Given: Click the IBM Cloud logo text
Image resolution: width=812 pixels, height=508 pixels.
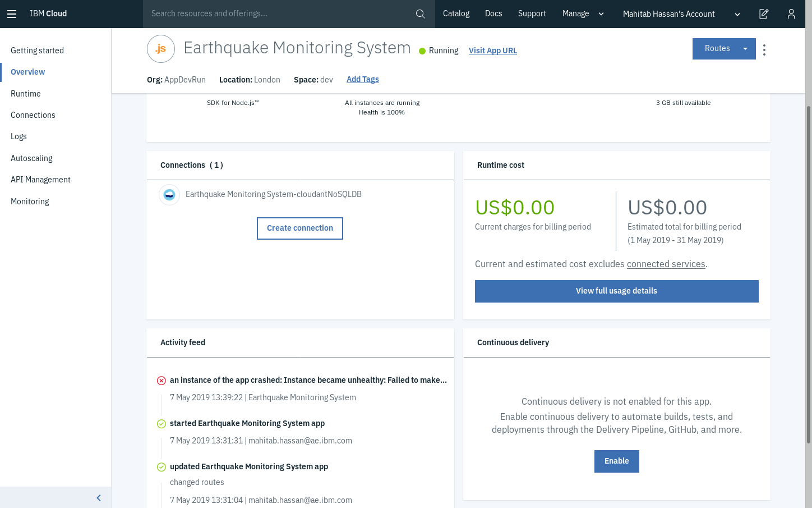Looking at the screenshot, I should coord(48,13).
